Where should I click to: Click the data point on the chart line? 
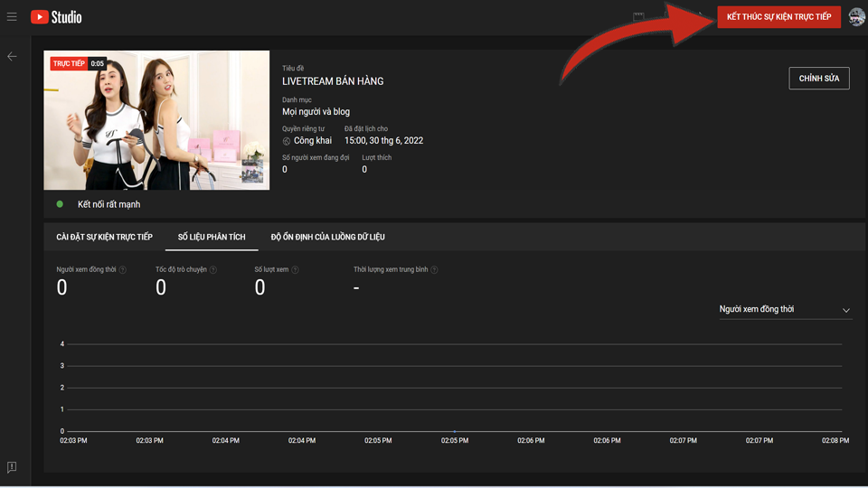pos(455,431)
